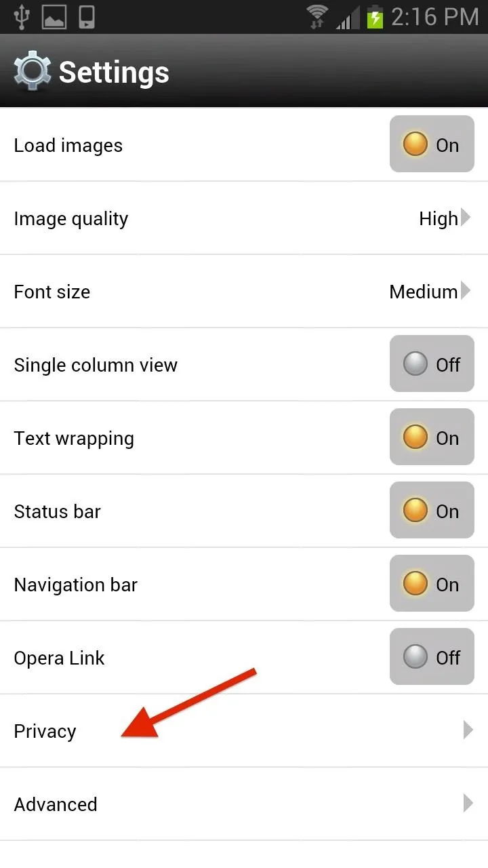The image size is (488, 868).
Task: Tap the phone device notification icon
Action: (x=87, y=17)
